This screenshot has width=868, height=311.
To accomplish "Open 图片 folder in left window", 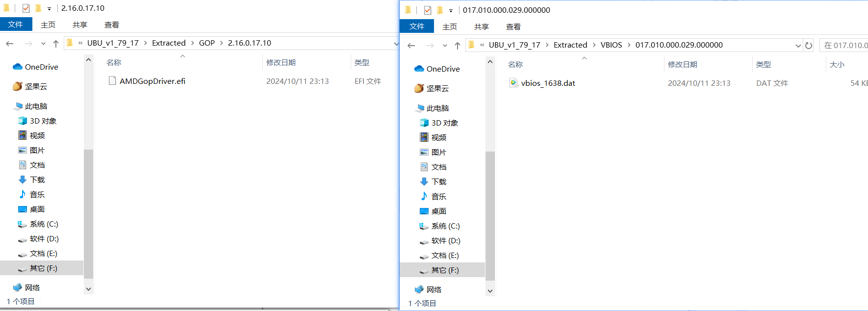I will [x=37, y=150].
